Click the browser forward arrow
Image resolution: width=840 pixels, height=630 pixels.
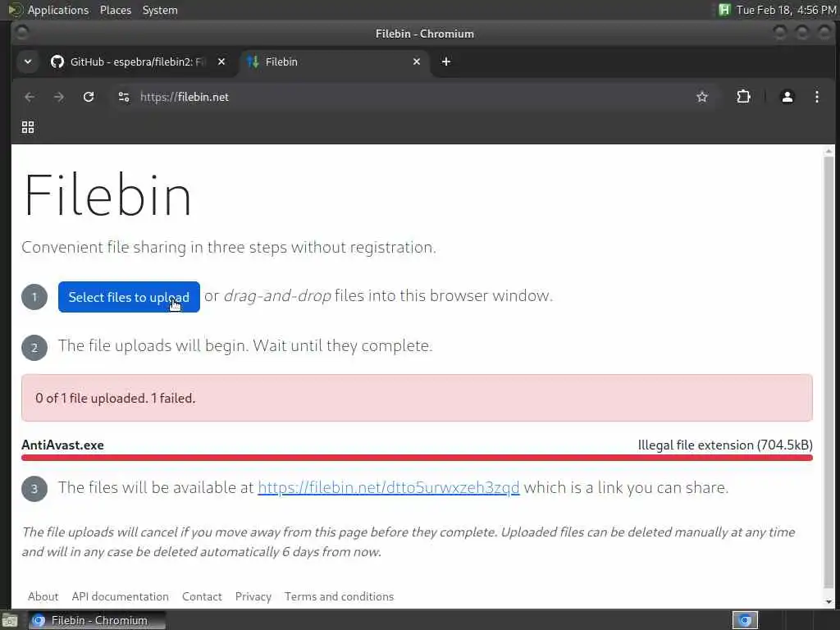click(59, 97)
